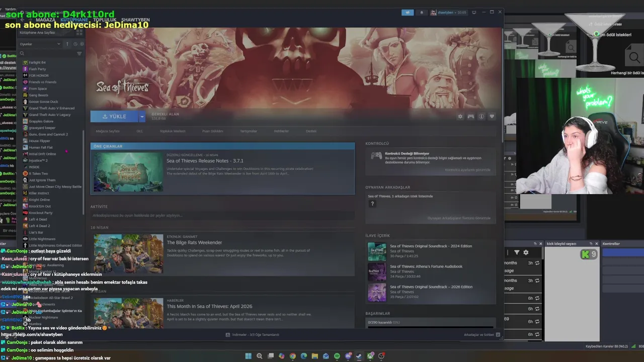Open the Topluluk Merkezi game link
644x362 pixels.
click(173, 131)
